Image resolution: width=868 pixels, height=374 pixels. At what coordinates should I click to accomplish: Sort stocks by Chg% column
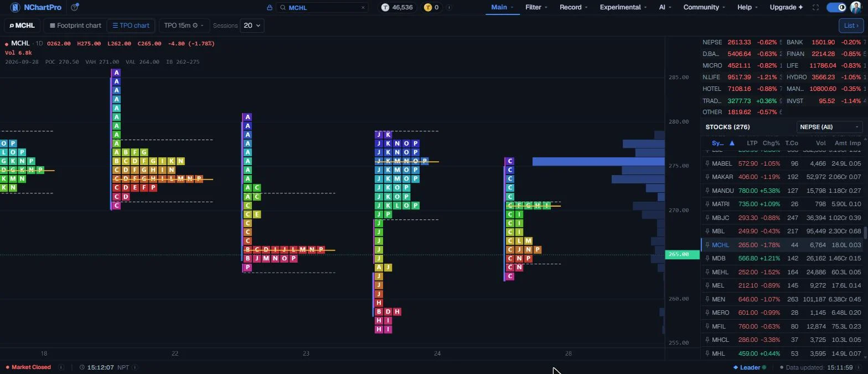coord(771,143)
